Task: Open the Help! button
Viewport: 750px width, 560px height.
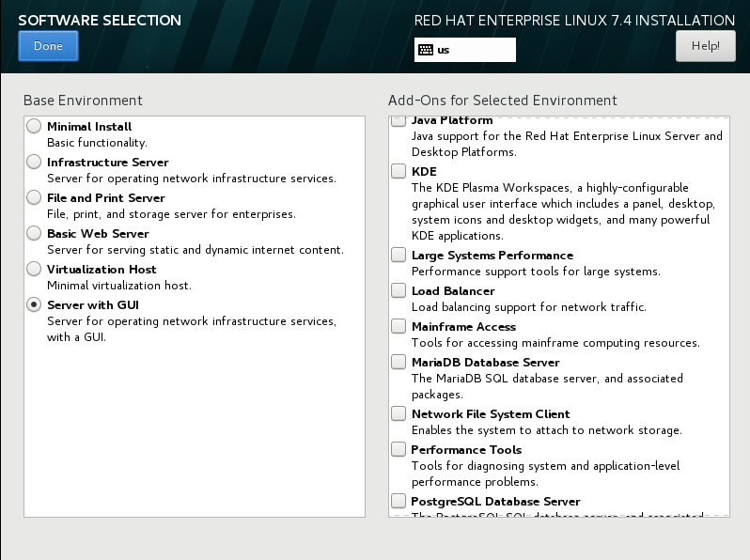Action: coord(706,46)
